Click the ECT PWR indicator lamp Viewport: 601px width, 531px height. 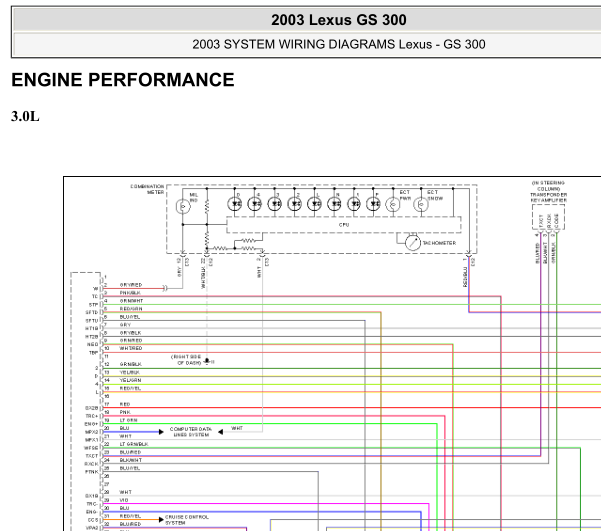pos(392,205)
